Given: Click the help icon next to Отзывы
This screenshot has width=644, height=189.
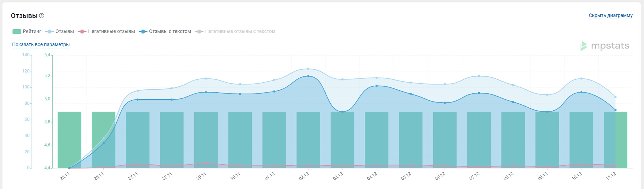Looking at the screenshot, I should [42, 16].
